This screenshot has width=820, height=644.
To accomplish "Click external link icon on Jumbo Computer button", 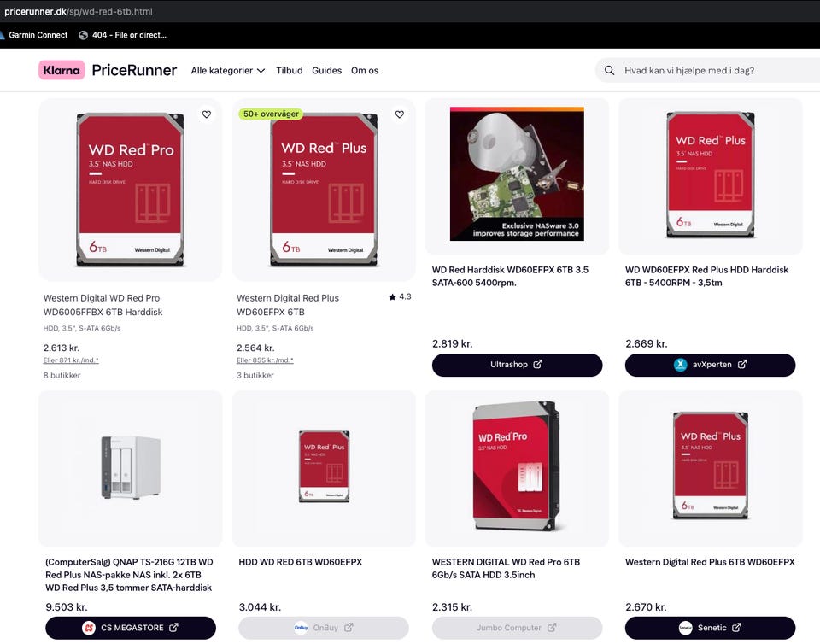I will coord(552,627).
